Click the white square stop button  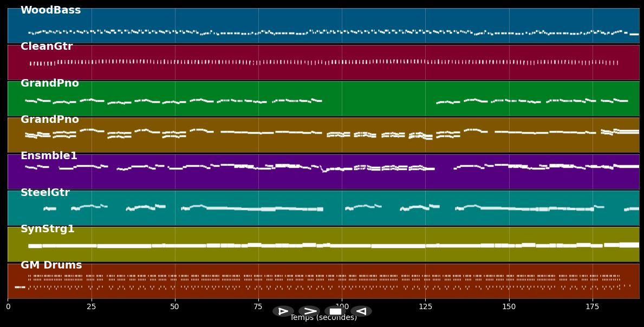[x=335, y=311]
